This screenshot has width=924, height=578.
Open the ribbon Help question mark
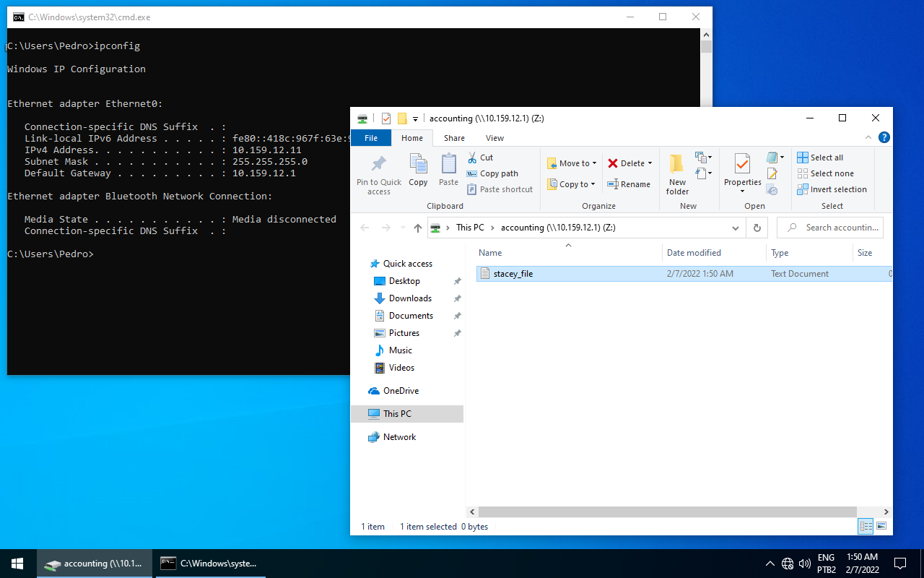click(x=884, y=137)
